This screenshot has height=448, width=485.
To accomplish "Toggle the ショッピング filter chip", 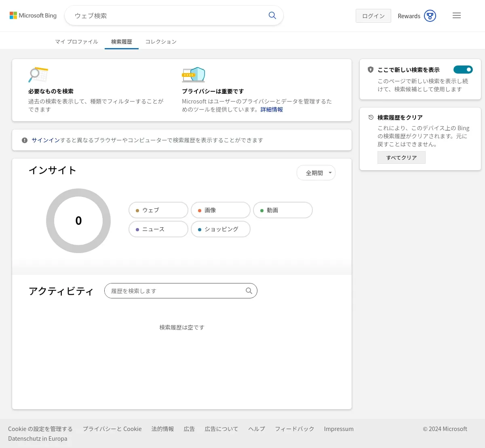I will pyautogui.click(x=221, y=229).
